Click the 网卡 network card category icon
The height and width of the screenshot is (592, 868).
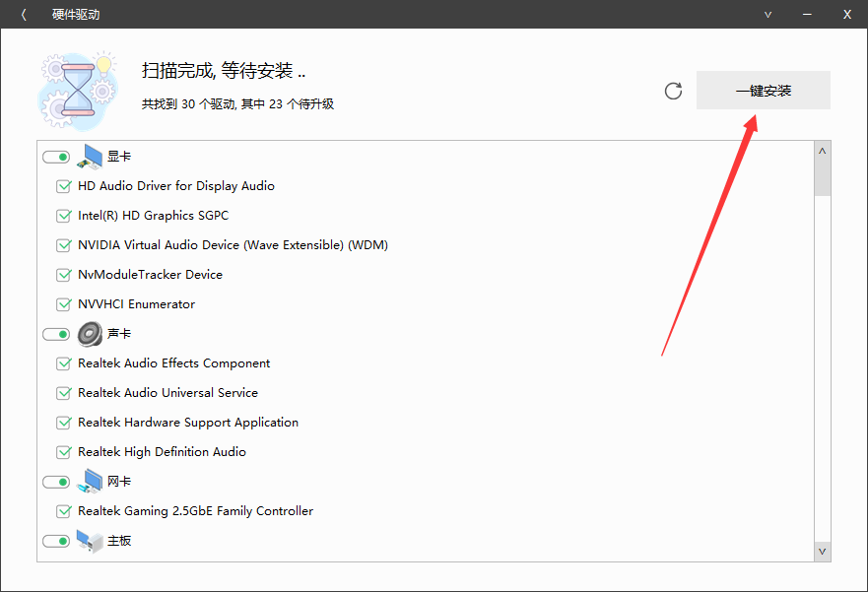coord(90,482)
